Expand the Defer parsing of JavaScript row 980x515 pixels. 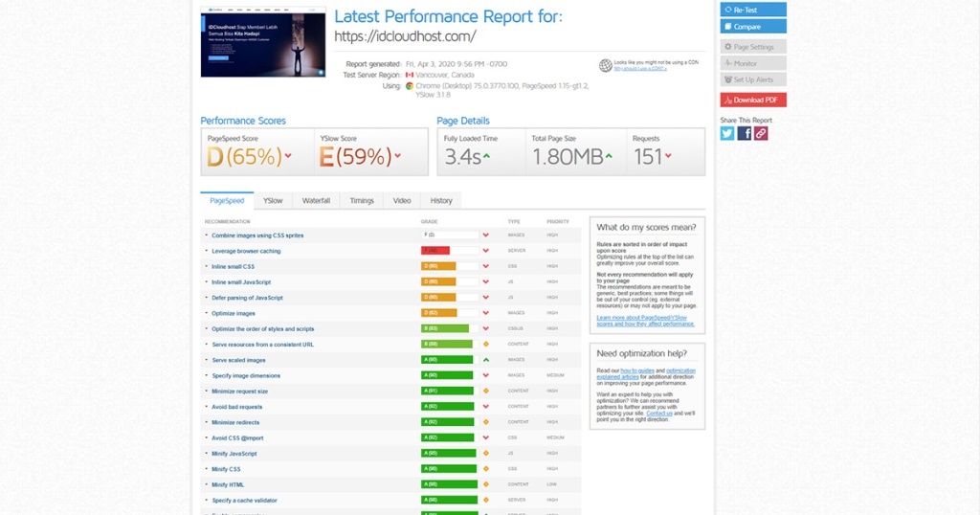point(247,298)
